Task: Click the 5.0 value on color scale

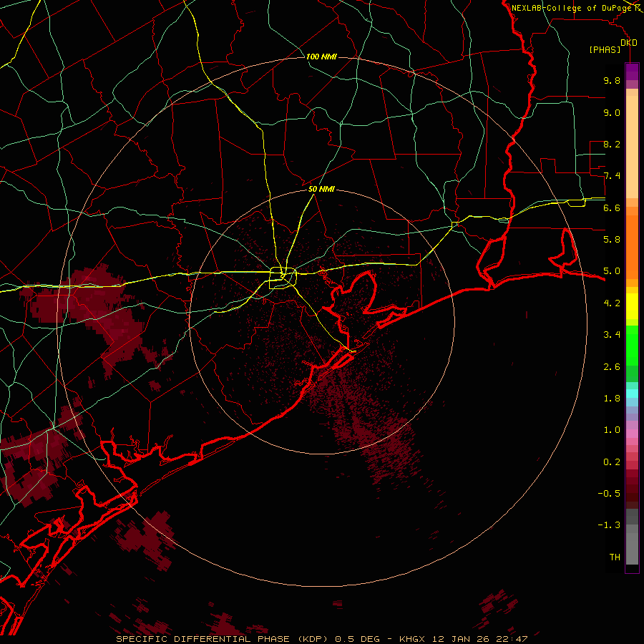Action: 612,271
